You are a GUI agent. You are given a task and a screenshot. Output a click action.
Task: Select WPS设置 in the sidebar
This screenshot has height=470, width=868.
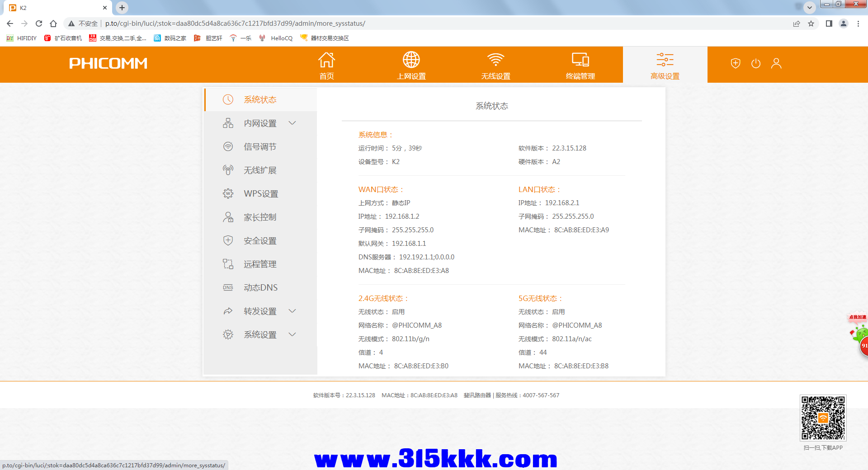(x=261, y=193)
